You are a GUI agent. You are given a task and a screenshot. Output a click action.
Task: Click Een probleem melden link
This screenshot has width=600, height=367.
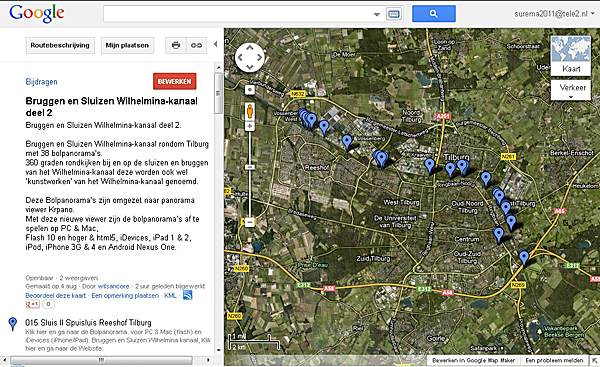pyautogui.click(x=554, y=360)
